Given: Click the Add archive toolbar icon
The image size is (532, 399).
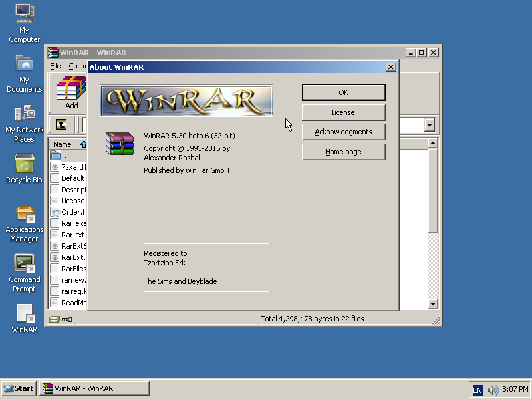Looking at the screenshot, I should (x=69, y=90).
